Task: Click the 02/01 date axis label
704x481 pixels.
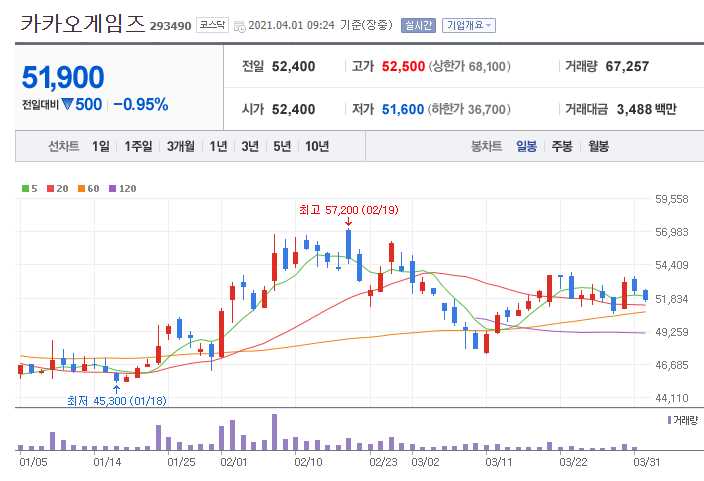Action: 234,462
